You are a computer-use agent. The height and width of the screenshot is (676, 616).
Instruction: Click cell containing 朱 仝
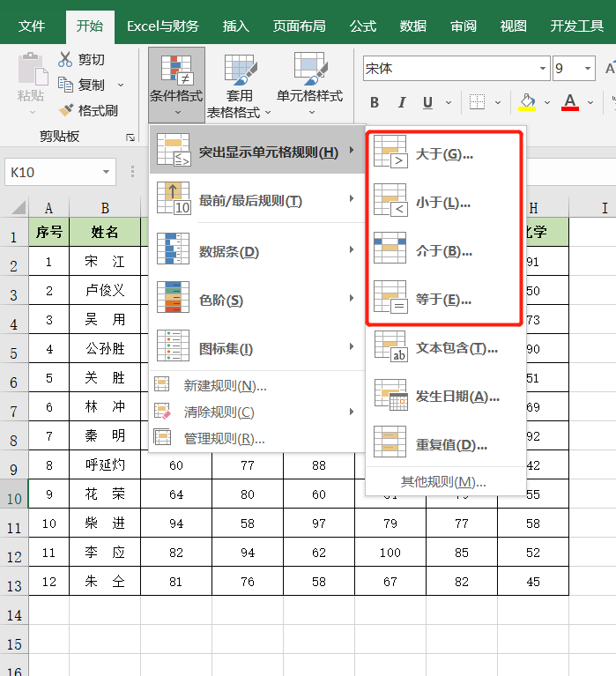pos(105,581)
